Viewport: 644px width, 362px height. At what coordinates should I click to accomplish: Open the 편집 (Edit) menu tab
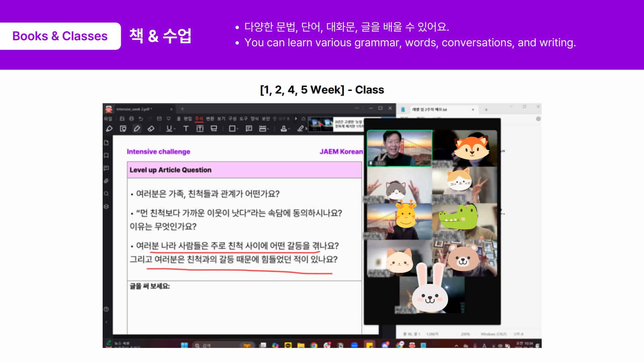(188, 119)
